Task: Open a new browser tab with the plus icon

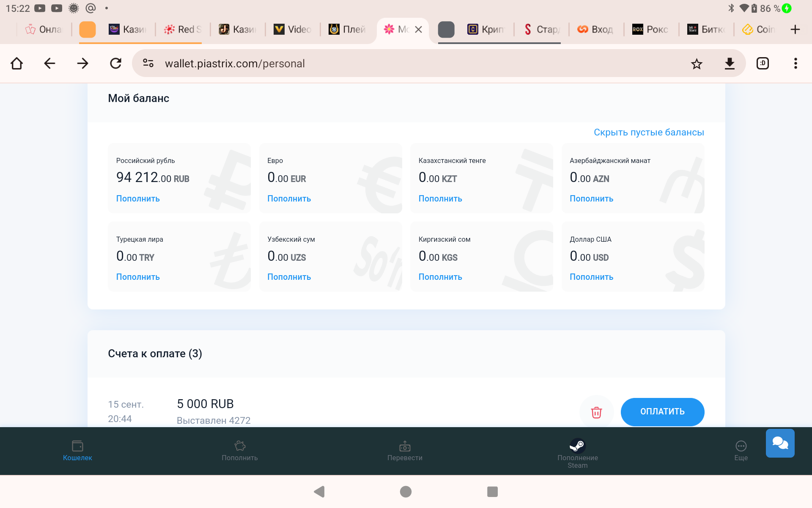Action: (795, 30)
